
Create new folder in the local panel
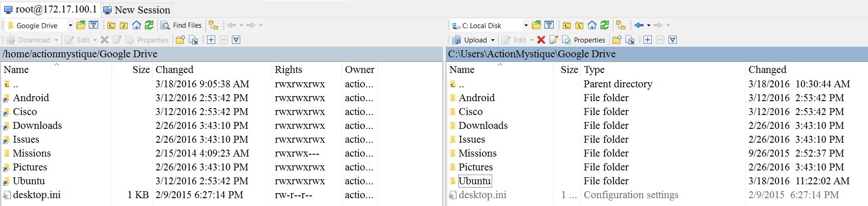[616, 40]
